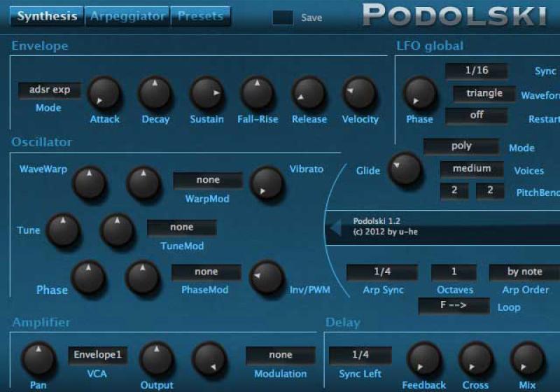Open the Presets tab
Image resolution: width=560 pixels, height=392 pixels.
[201, 16]
